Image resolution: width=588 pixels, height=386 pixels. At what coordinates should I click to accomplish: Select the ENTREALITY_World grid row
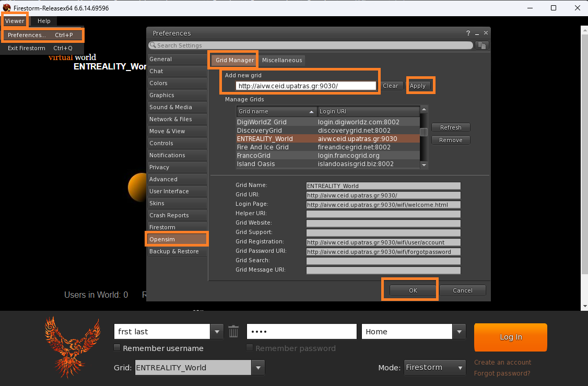click(x=328, y=139)
